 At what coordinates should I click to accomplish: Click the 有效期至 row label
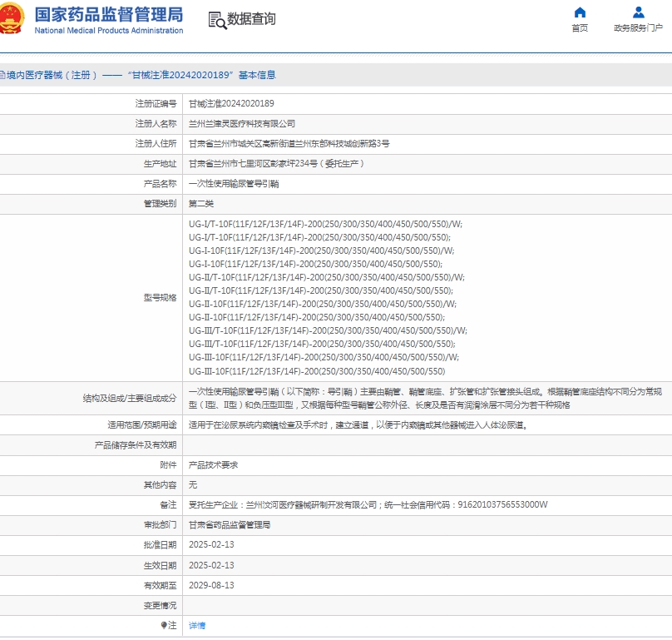pyautogui.click(x=160, y=585)
